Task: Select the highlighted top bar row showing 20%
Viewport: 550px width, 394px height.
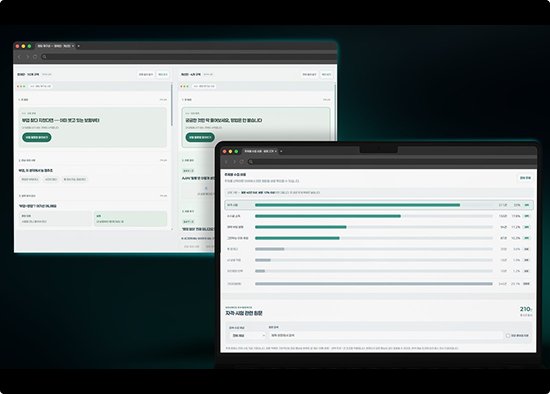Action: click(379, 205)
